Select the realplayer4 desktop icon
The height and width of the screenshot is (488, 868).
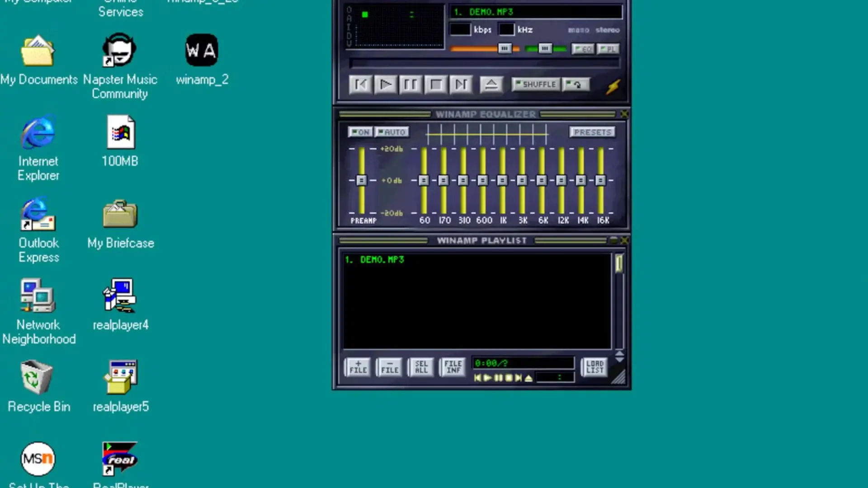click(x=120, y=305)
